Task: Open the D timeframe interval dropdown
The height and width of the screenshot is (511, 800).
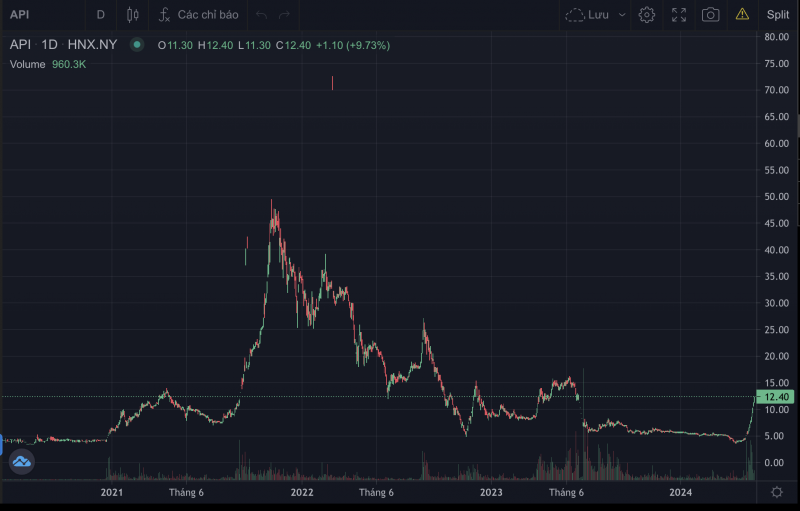Action: pos(100,14)
